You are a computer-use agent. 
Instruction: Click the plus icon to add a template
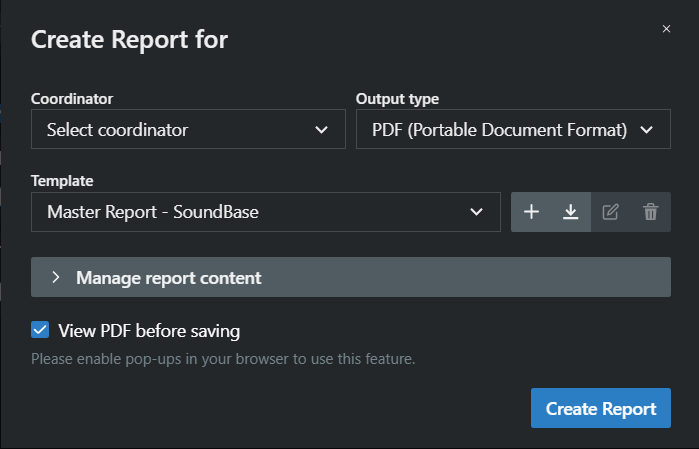click(531, 212)
